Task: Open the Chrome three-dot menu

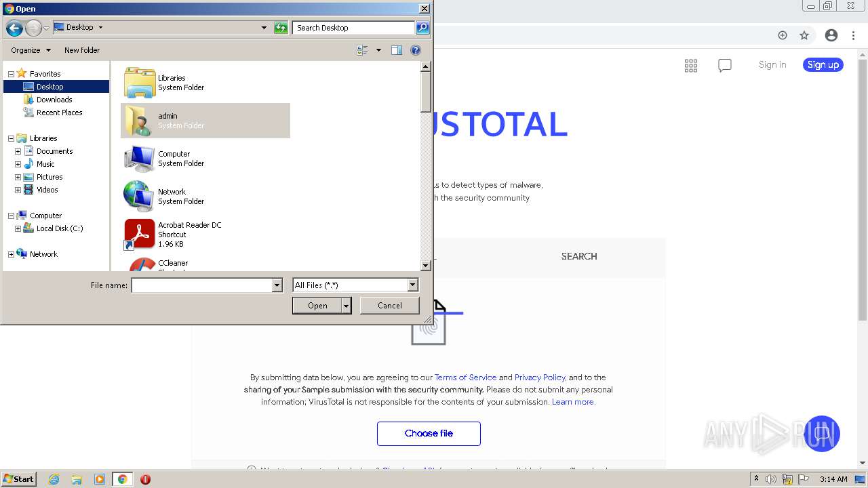Action: 854,35
